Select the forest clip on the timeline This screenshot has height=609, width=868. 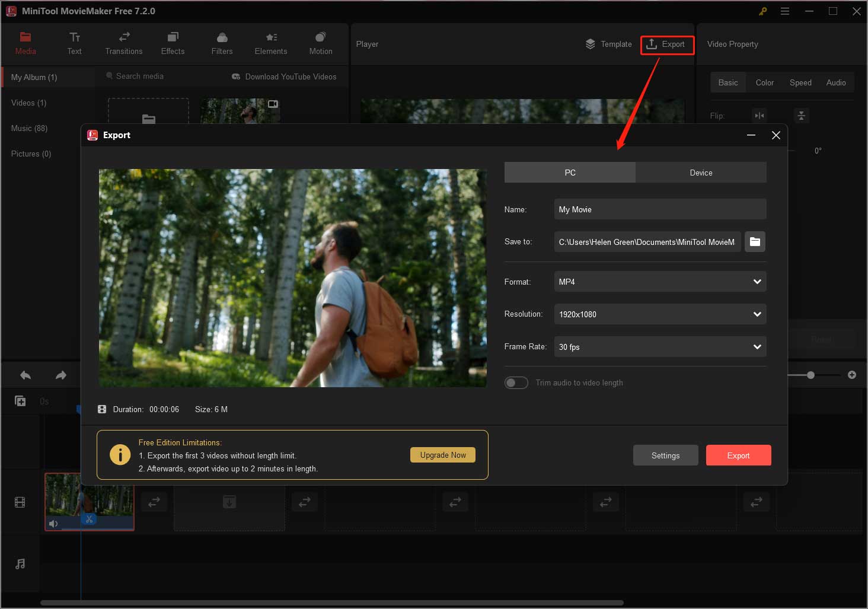90,501
